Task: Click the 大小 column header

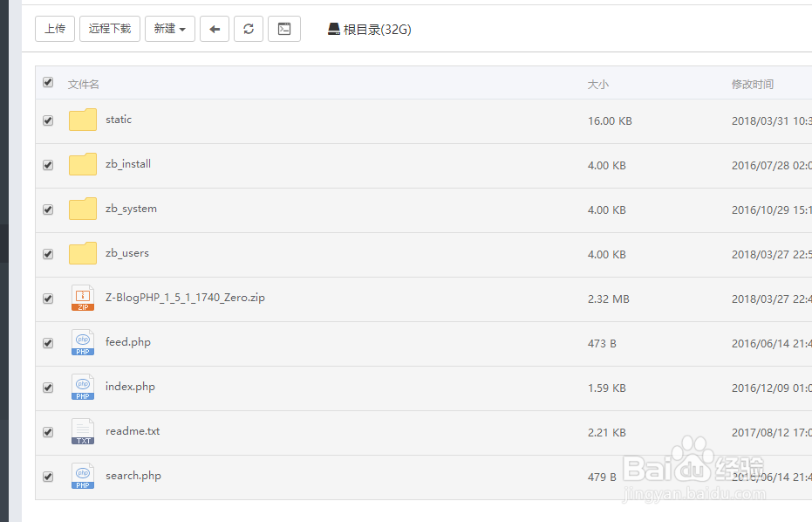Action: coord(597,85)
